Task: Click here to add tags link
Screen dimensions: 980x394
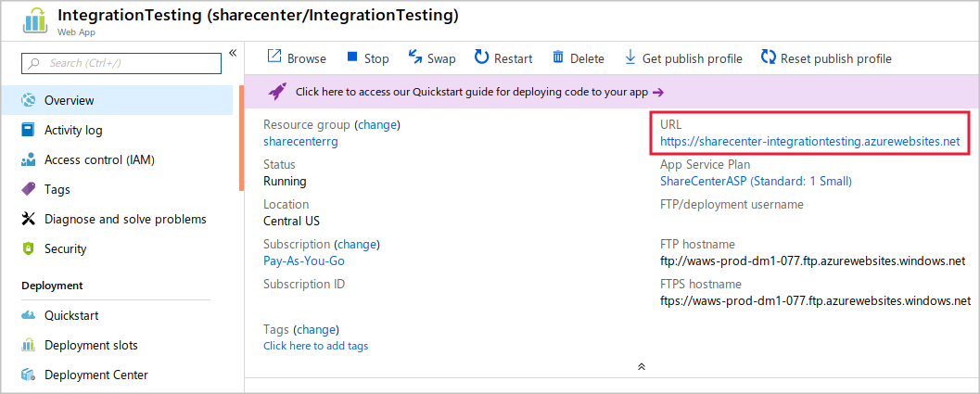Action: (x=315, y=345)
